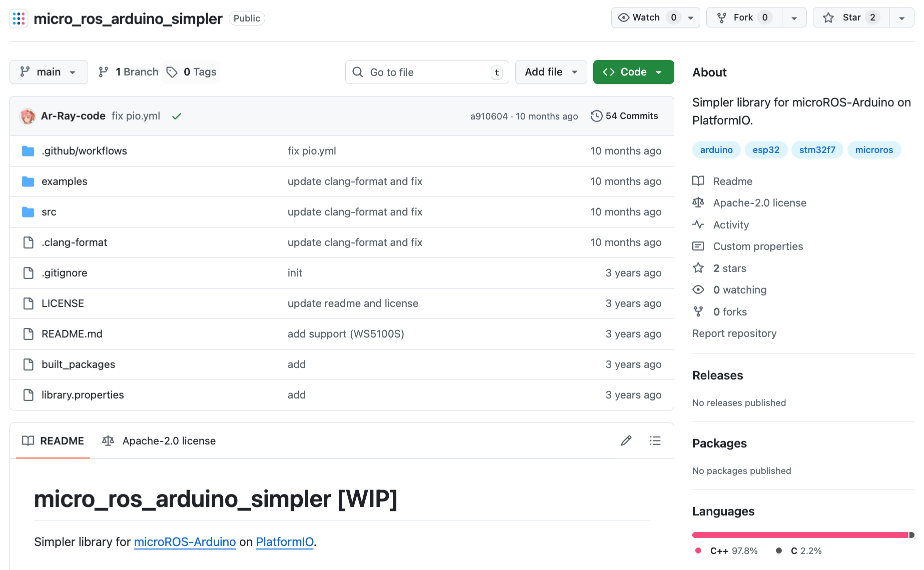
Task: Click the pencil icon to edit the README
Action: click(x=626, y=441)
